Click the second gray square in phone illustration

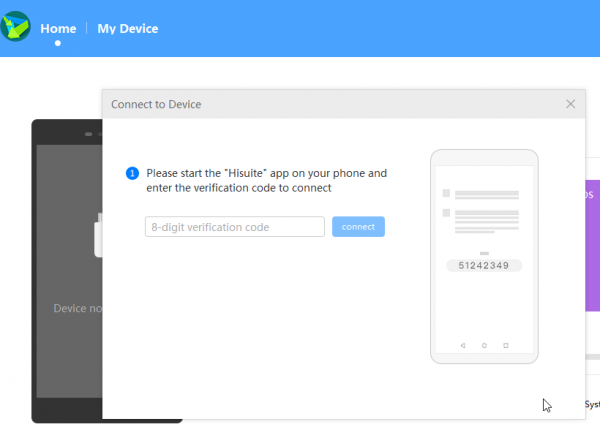[x=446, y=213]
